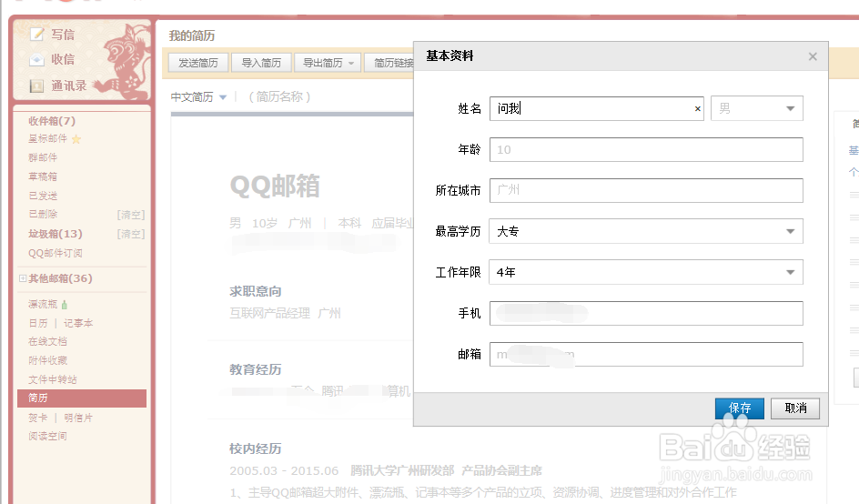Open 垃圾箱(13) folder
This screenshot has height=504, width=859.
point(56,234)
